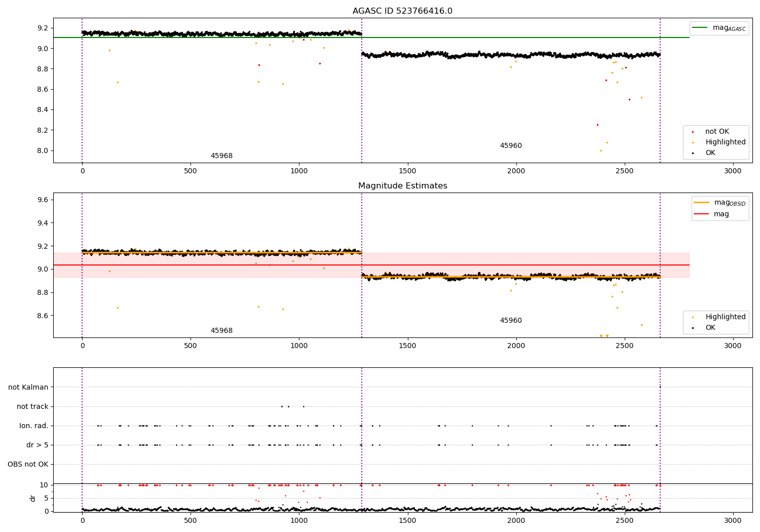The width and height of the screenshot is (760, 532).
Task: Click the 3000 x-axis tick of the bottom plot
Action: tap(733, 520)
